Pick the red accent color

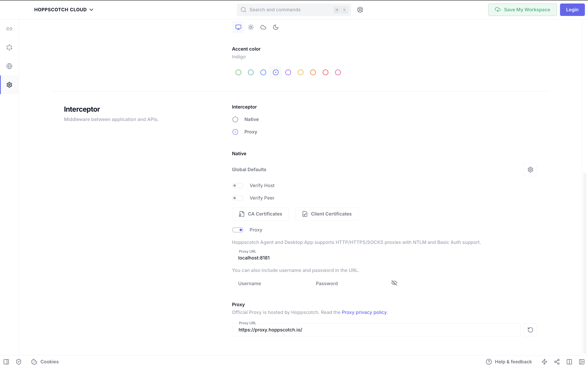tap(325, 72)
